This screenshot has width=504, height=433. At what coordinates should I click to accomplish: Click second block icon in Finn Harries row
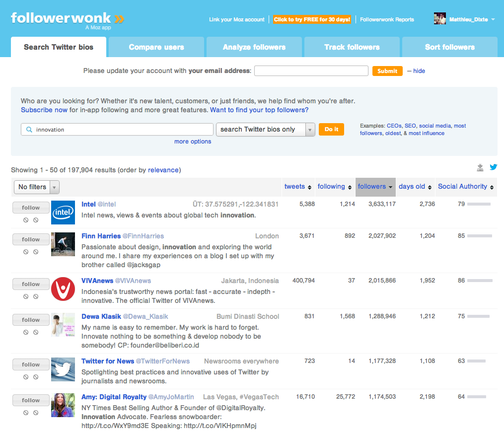pos(36,252)
